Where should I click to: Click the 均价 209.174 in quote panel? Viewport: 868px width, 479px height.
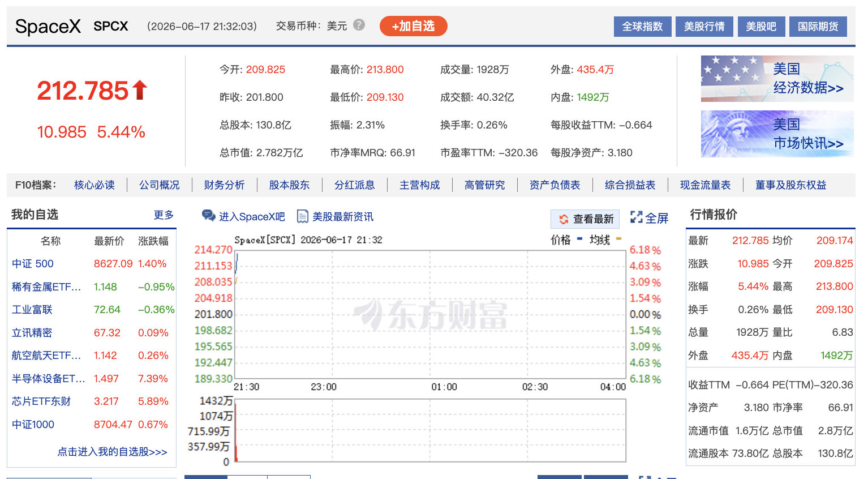coord(835,241)
